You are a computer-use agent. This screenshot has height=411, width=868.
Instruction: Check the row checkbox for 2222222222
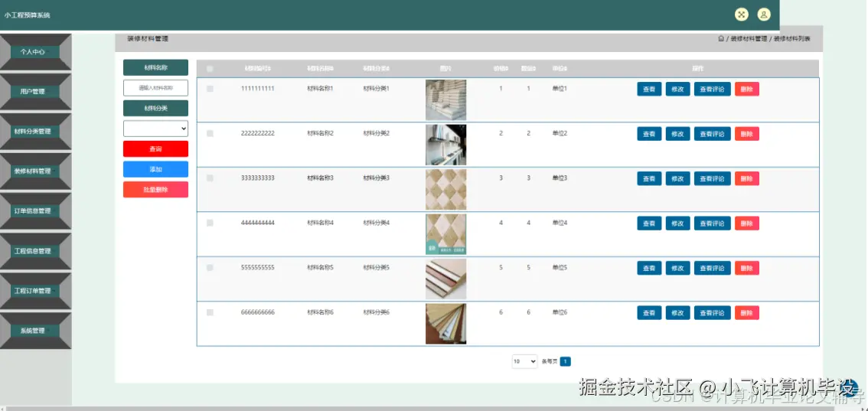point(210,133)
